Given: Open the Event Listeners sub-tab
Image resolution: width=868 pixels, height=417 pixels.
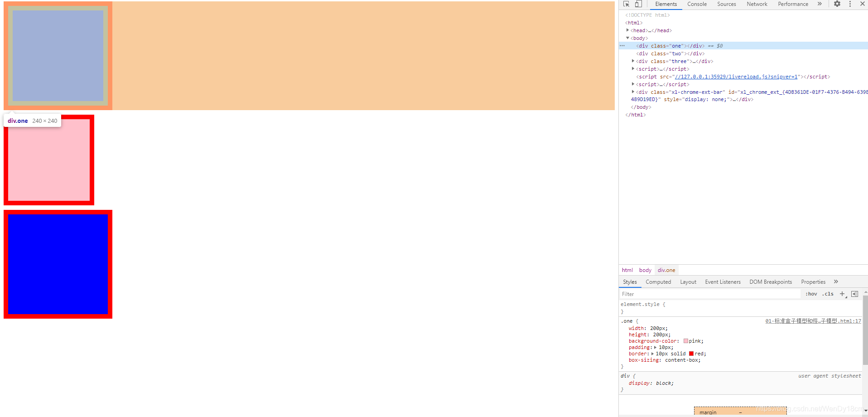Looking at the screenshot, I should click(723, 282).
